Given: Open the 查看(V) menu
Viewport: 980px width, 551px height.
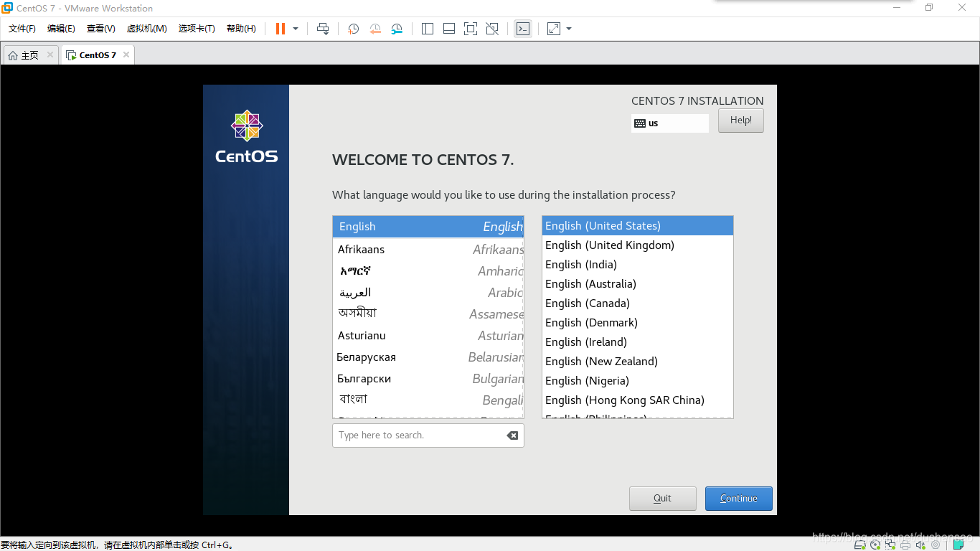Looking at the screenshot, I should [x=101, y=29].
